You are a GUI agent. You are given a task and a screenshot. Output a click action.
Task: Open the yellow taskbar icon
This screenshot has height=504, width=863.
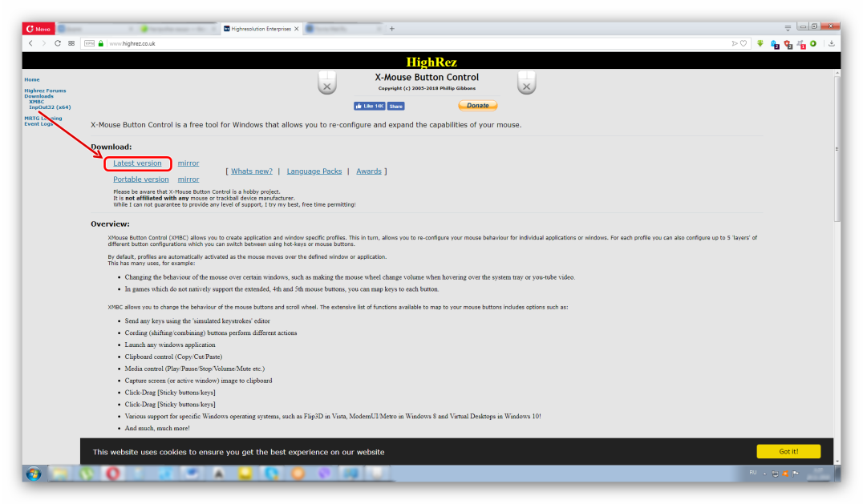tap(245, 474)
